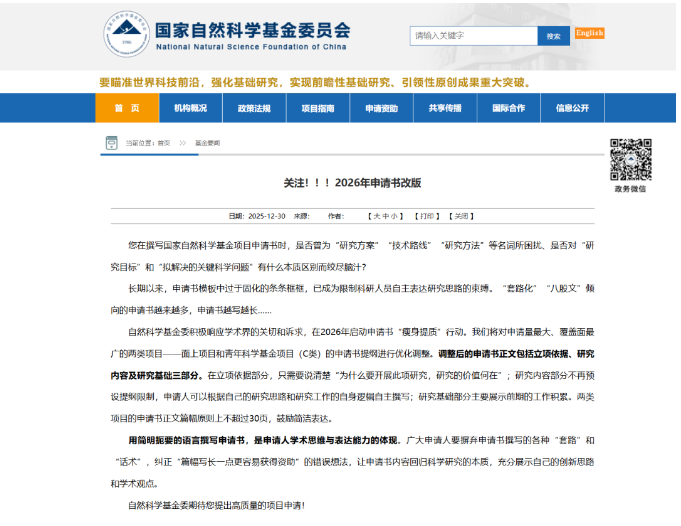Click the 国家自然科学基金委员会 site title
The width and height of the screenshot is (681, 526).
(253, 30)
